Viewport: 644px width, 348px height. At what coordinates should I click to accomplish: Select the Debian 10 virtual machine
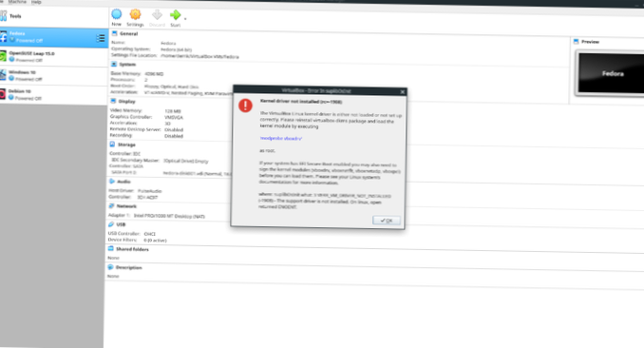point(53,95)
